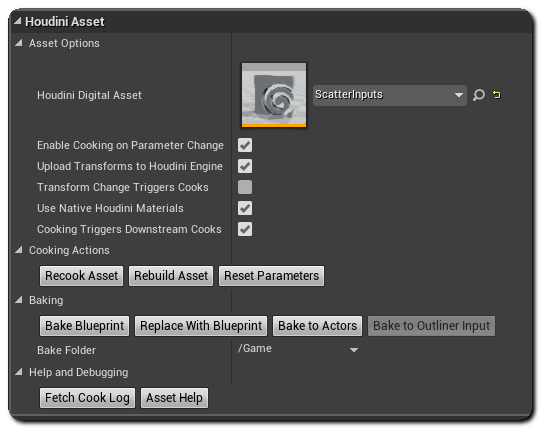Collapse the Cooking Actions category
Viewport: 540px width, 428px height.
[19, 250]
